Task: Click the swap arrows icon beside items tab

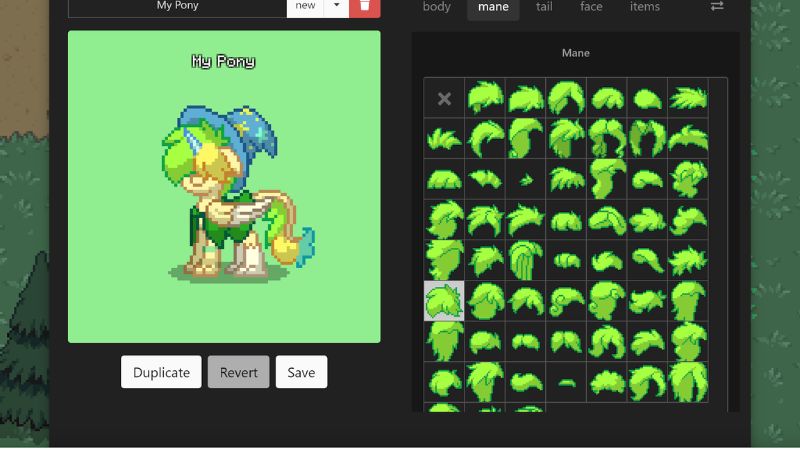Action: [717, 6]
